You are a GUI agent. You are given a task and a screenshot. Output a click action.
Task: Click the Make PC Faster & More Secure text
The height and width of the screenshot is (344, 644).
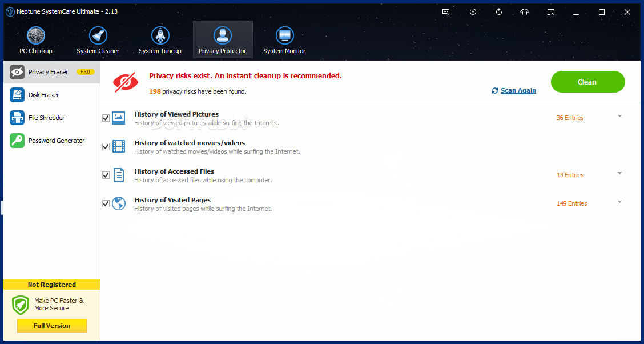click(59, 305)
